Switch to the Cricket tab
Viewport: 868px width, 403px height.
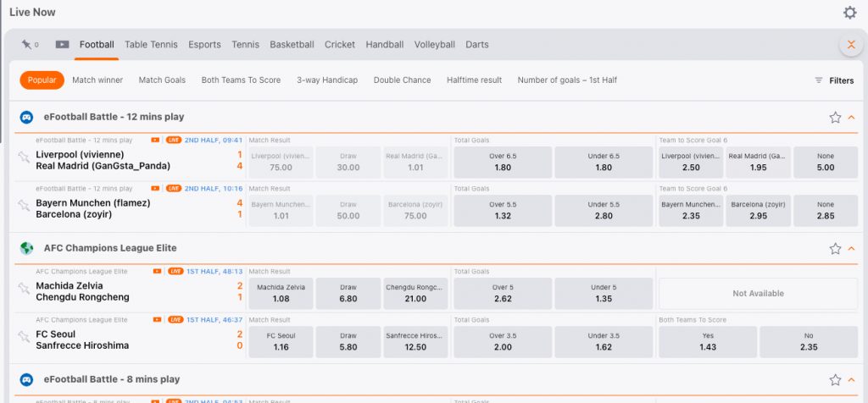(340, 44)
